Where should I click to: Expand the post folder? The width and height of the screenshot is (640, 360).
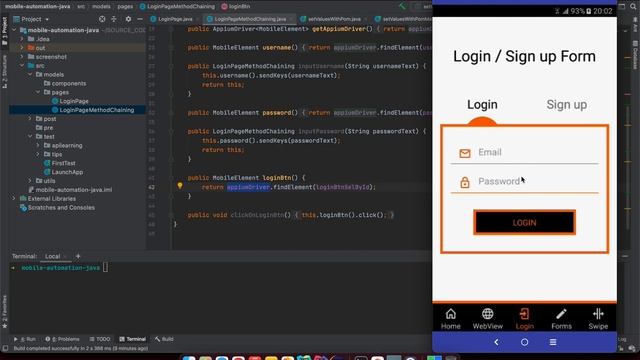tap(30, 119)
